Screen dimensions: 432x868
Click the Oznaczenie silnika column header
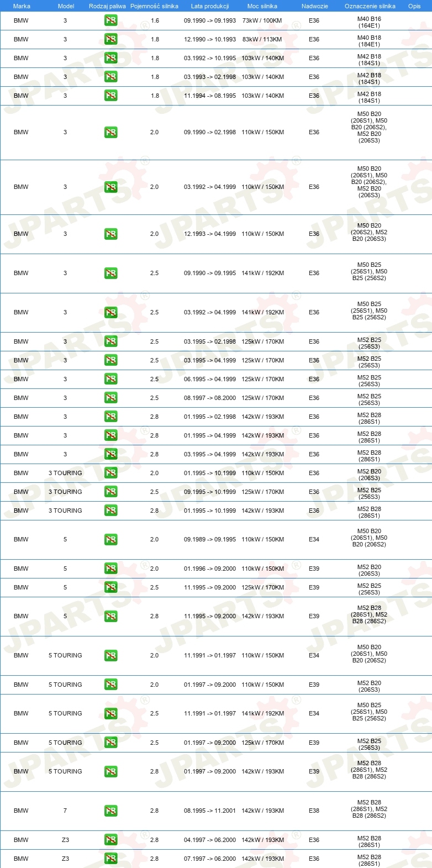coord(370,6)
